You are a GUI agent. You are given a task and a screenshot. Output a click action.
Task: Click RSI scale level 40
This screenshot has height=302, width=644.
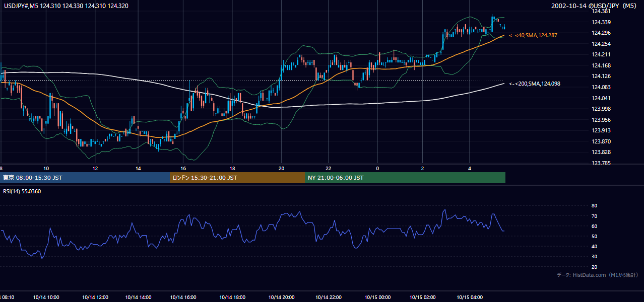[594, 246]
